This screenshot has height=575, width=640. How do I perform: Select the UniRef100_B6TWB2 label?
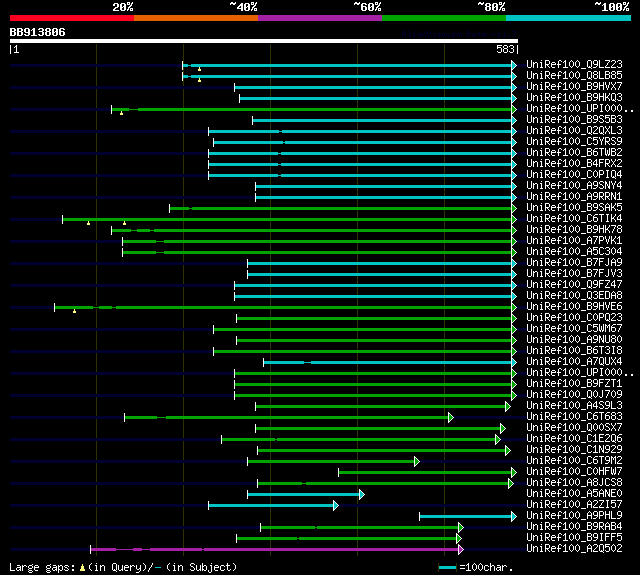tap(574, 152)
